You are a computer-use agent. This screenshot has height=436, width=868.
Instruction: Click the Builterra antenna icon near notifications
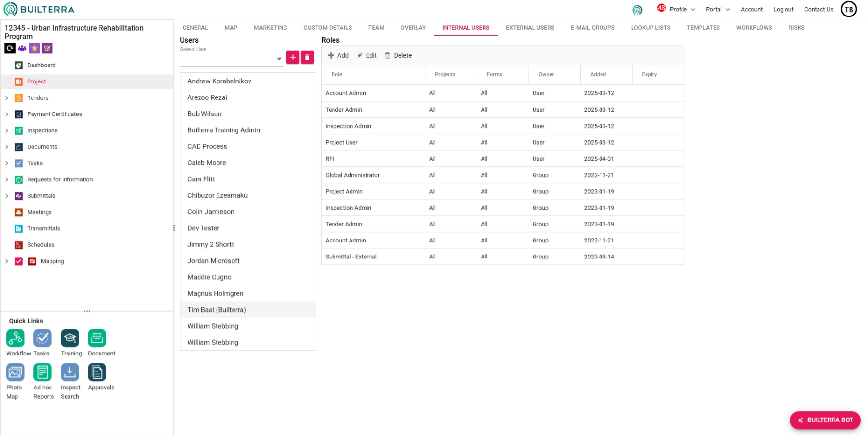[x=637, y=10]
